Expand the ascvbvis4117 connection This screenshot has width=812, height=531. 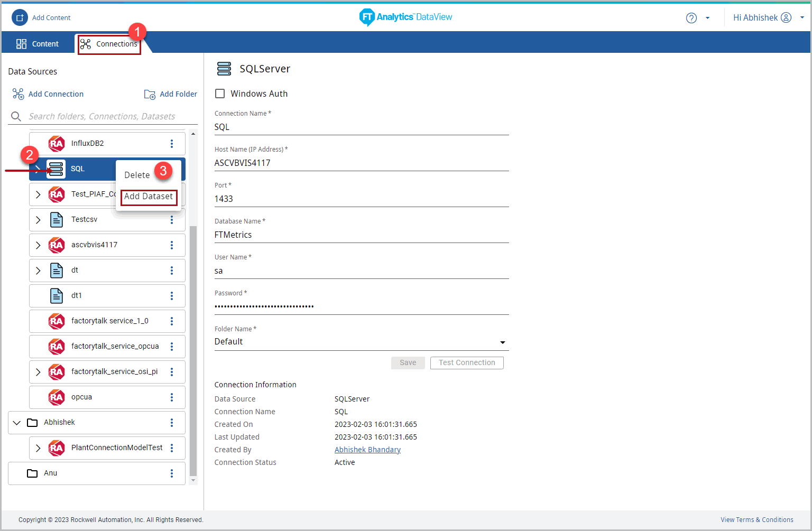click(38, 245)
